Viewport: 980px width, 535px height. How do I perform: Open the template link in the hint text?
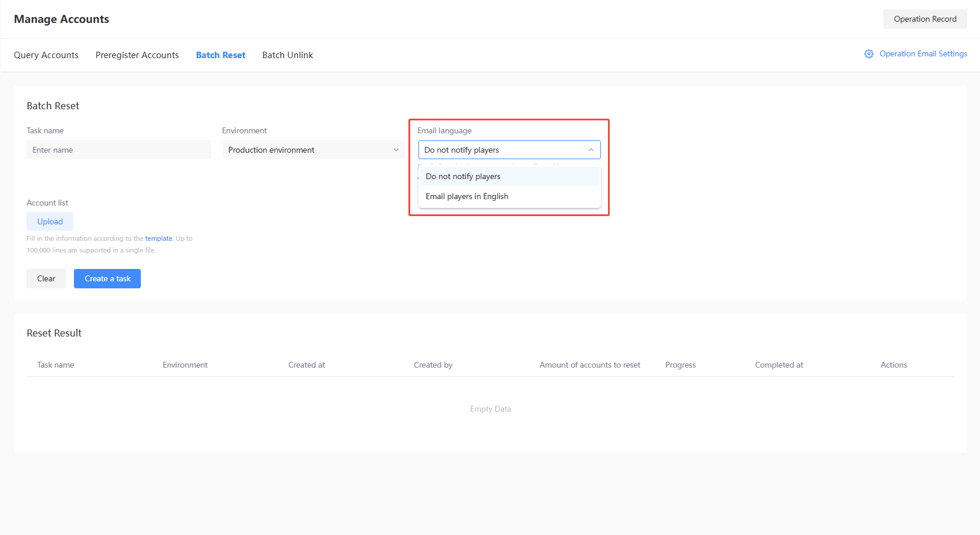[x=158, y=238]
